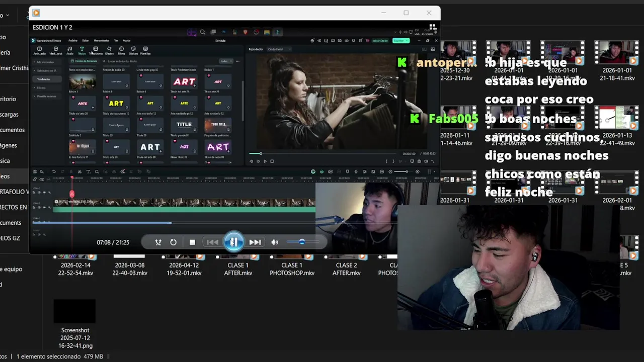Toggle the Video 2 track eye icon

(x=44, y=207)
